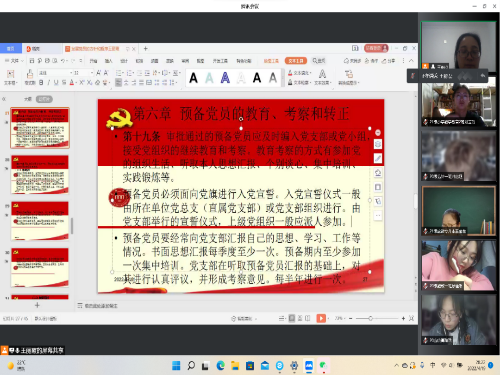Toggle normal view in status bar
Image resolution: width=500 pixels, height=375 pixels.
[x=292, y=318]
